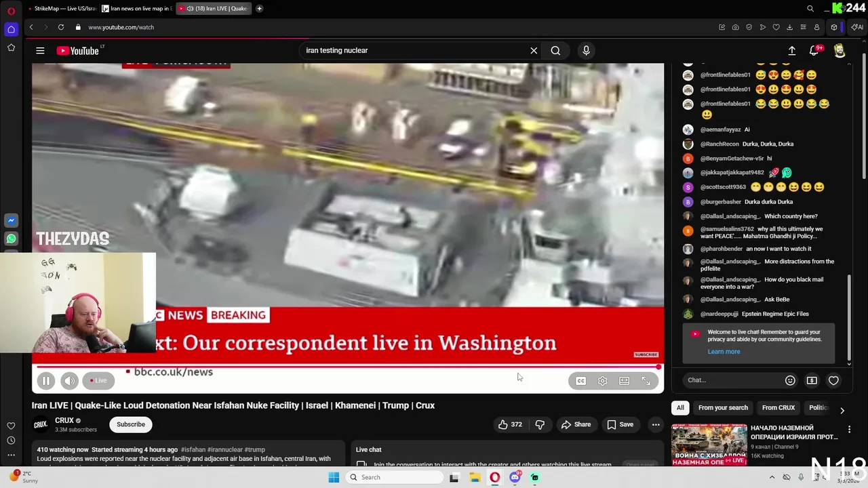Run search with magnifier button
The height and width of the screenshot is (488, 868).
[x=555, y=50]
